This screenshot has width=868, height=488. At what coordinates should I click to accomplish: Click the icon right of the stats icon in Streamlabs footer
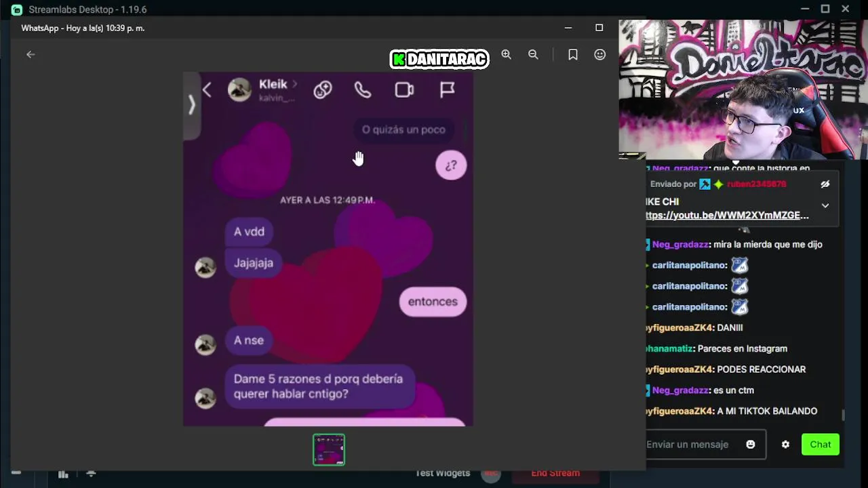pos(91,473)
